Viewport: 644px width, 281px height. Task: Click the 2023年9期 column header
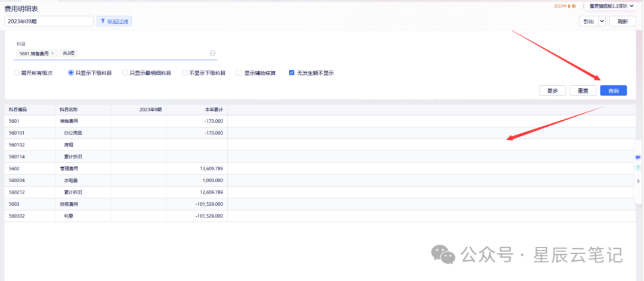pyautogui.click(x=138, y=110)
